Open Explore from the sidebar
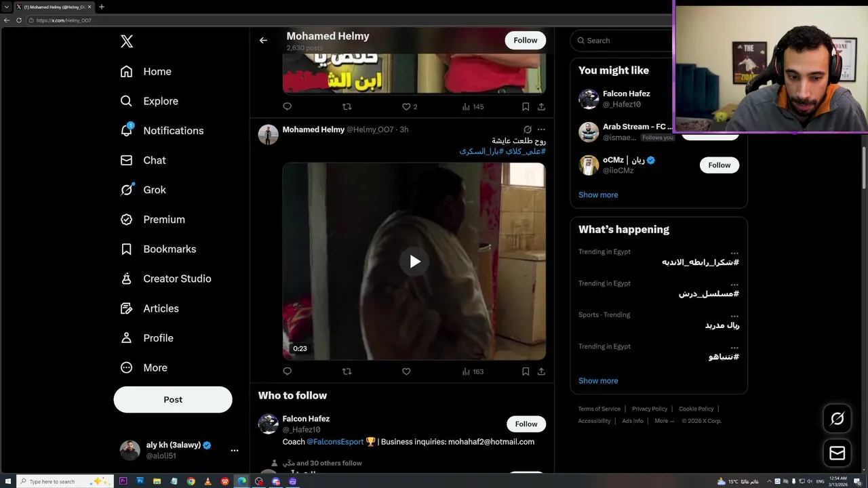The width and height of the screenshot is (868, 488). coord(149,101)
